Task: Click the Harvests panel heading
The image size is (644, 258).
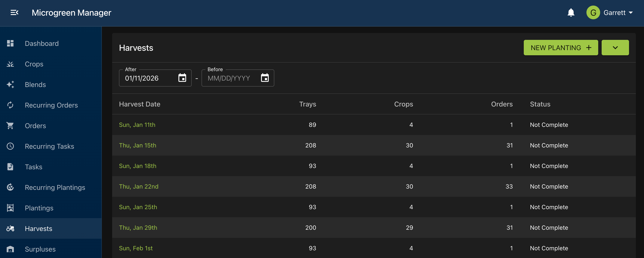Action: pos(136,48)
